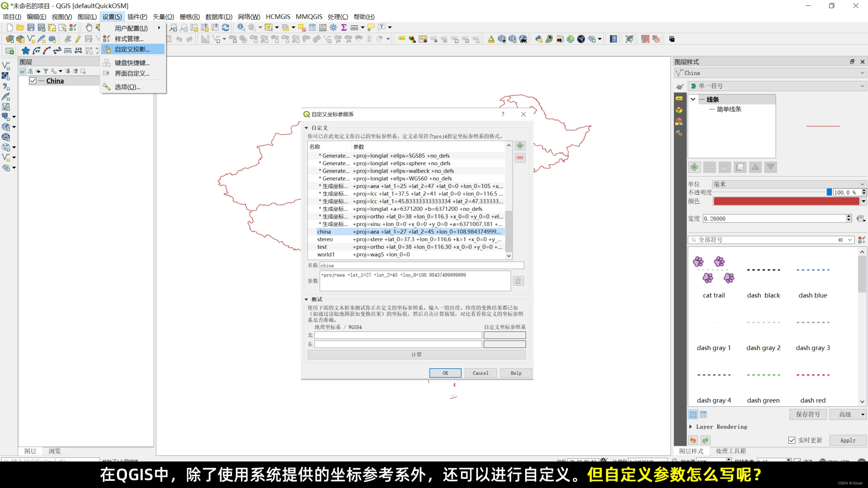Click the filter legend funnel in the Layers panel
Image resolution: width=868 pixels, height=488 pixels.
46,71
